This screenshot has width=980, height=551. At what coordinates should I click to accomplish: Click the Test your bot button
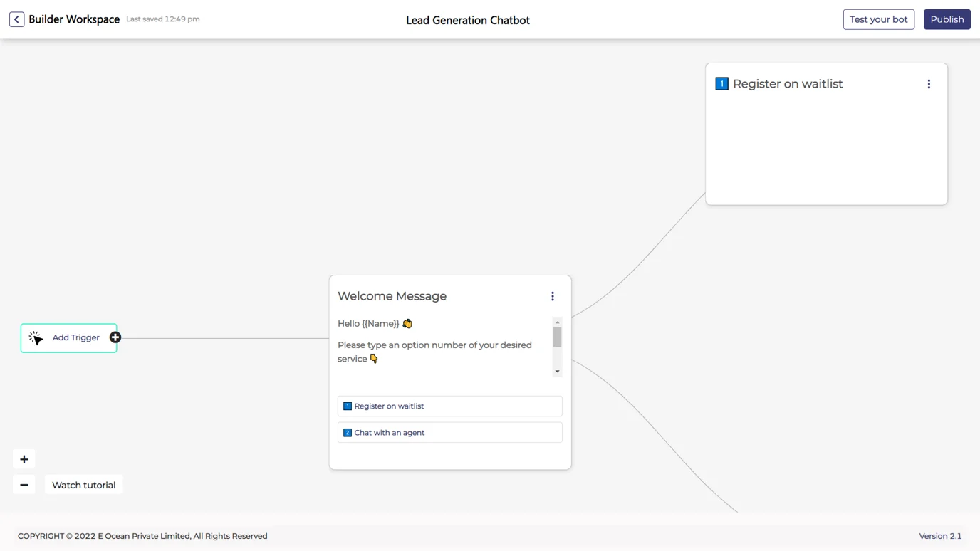point(878,19)
